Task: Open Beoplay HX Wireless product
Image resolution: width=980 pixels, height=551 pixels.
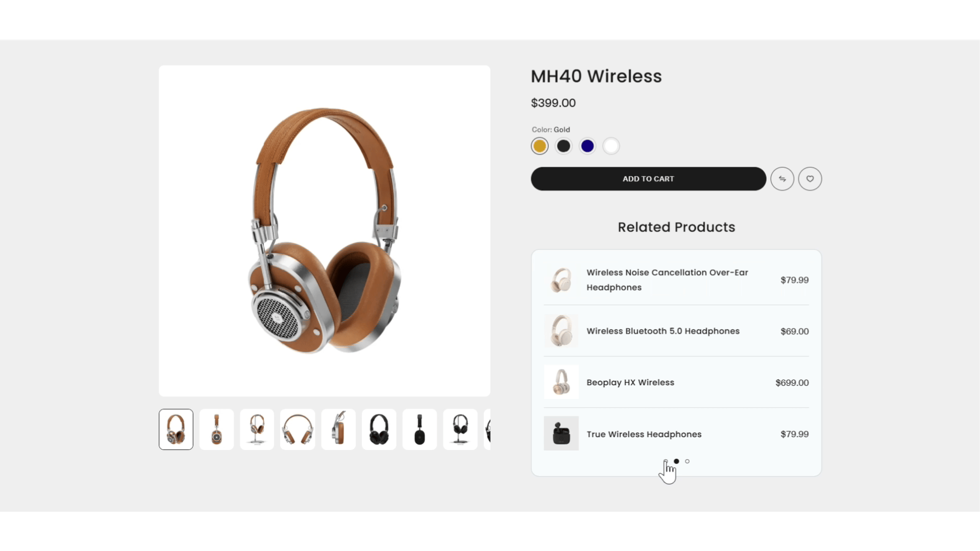Action: pyautogui.click(x=630, y=383)
